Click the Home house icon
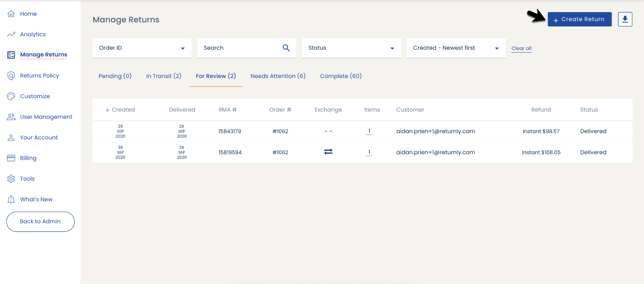Viewport: 644px width, 284px height. coord(11,14)
